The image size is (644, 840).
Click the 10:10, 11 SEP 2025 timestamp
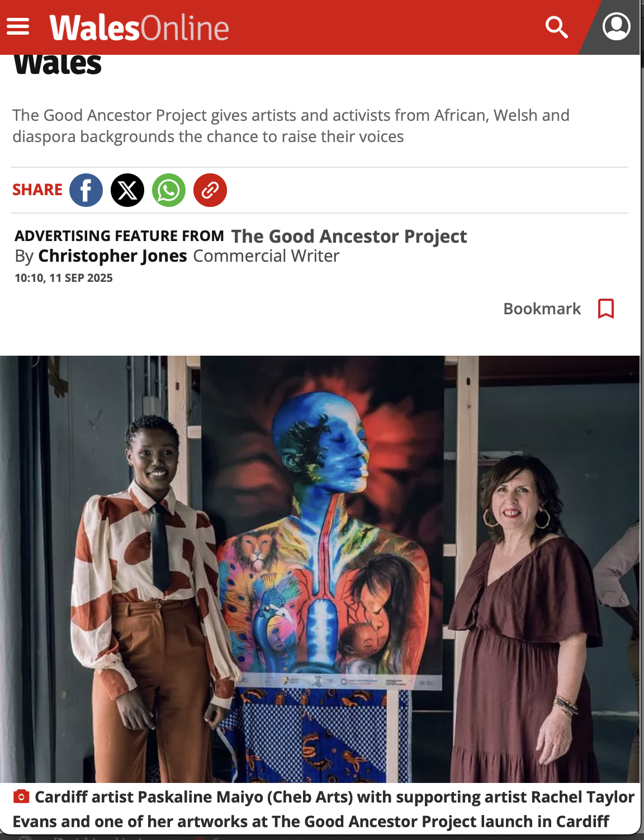[64, 278]
